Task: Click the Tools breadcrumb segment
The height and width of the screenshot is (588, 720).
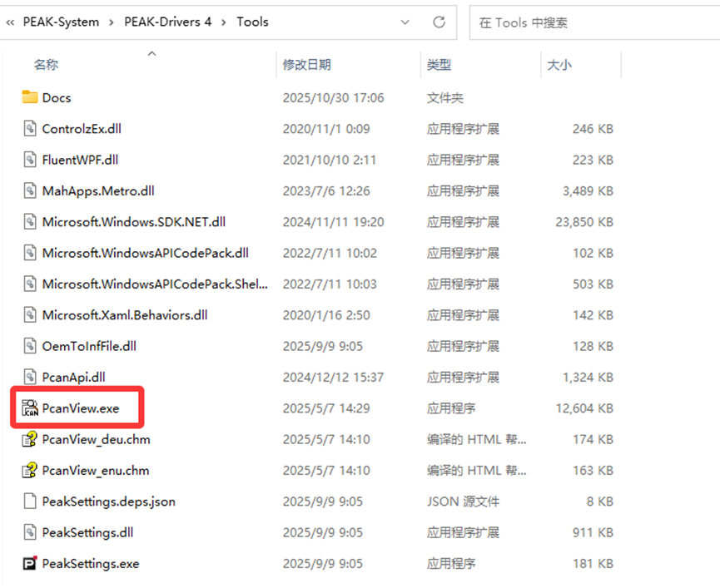Action: [252, 22]
